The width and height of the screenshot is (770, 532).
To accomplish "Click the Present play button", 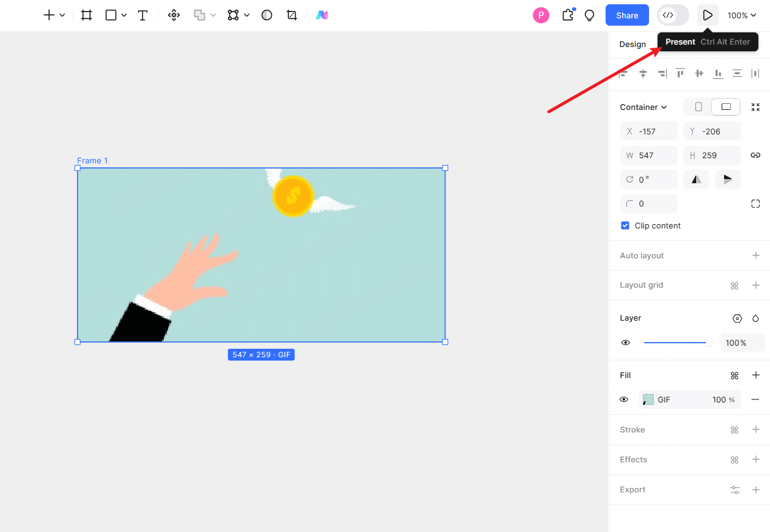I will click(x=708, y=15).
